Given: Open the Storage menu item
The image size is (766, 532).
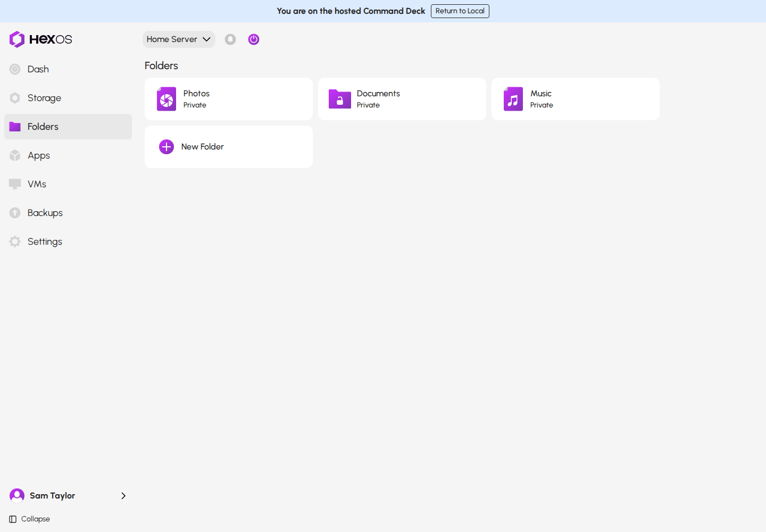Looking at the screenshot, I should click(68, 98).
